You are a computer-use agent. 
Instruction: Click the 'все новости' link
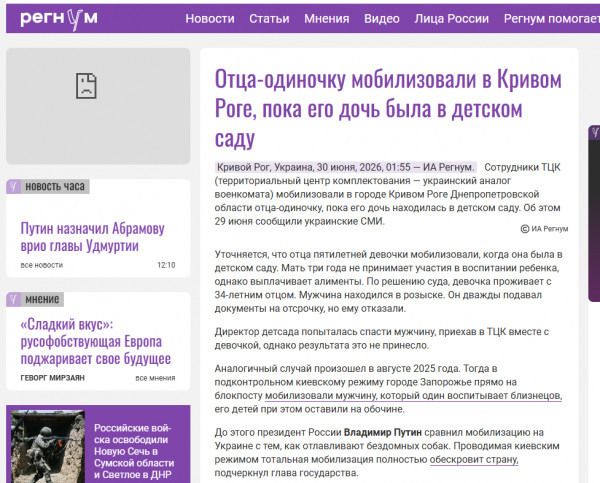pyautogui.click(x=42, y=265)
